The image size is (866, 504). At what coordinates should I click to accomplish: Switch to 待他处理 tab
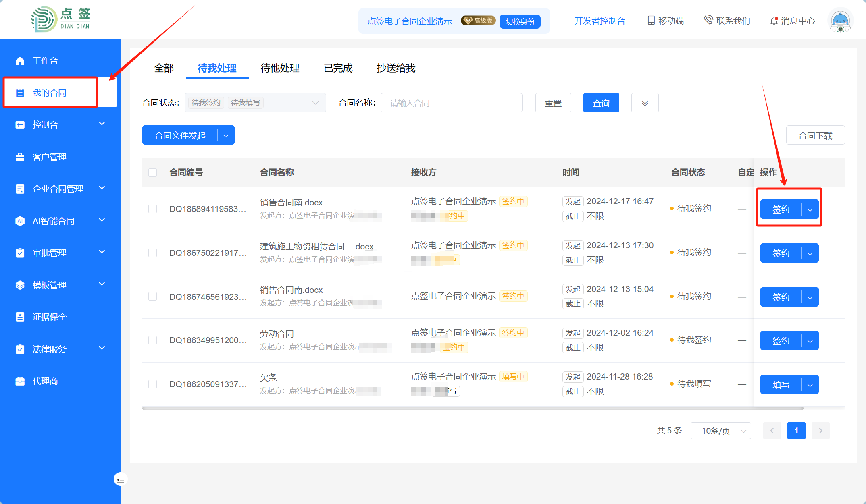tap(280, 68)
